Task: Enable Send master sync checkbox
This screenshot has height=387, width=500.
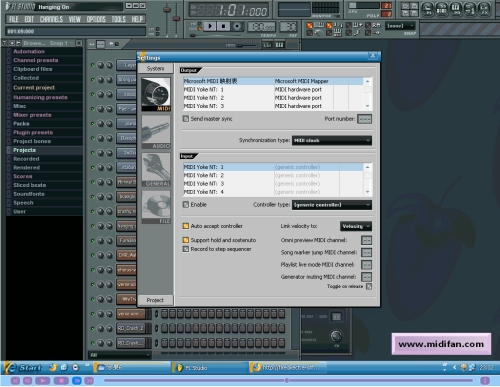Action: (186, 119)
